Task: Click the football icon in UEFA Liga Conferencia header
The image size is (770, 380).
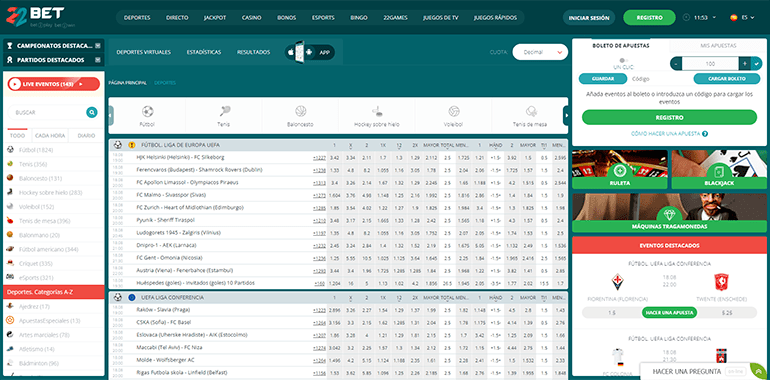Action: click(x=117, y=297)
